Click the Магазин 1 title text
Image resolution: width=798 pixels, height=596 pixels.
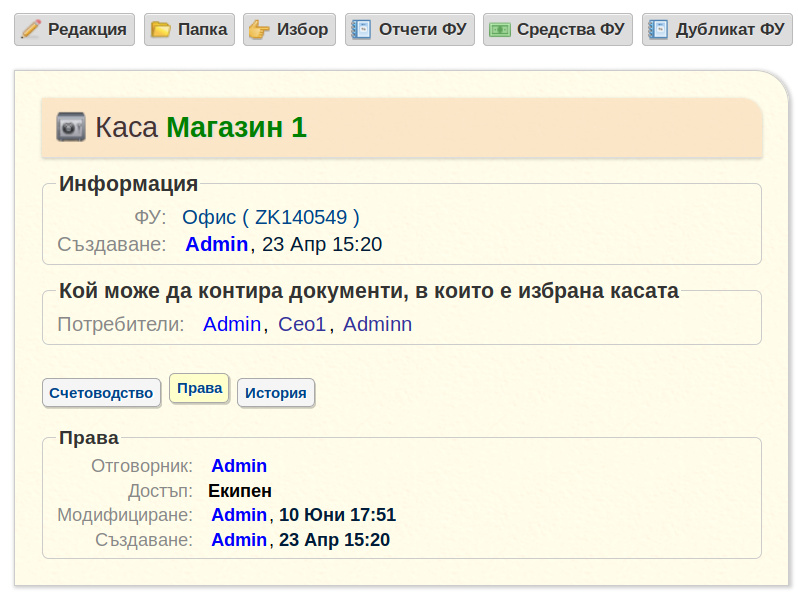point(237,127)
